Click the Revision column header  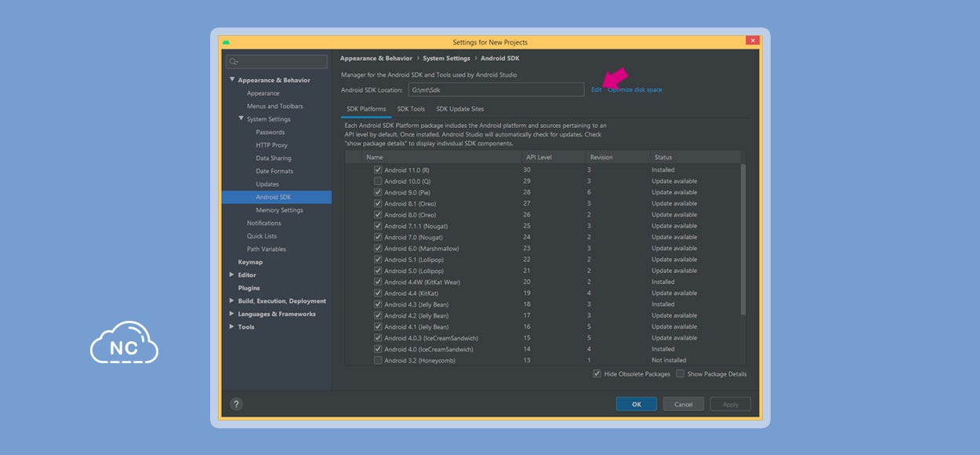tap(618, 157)
